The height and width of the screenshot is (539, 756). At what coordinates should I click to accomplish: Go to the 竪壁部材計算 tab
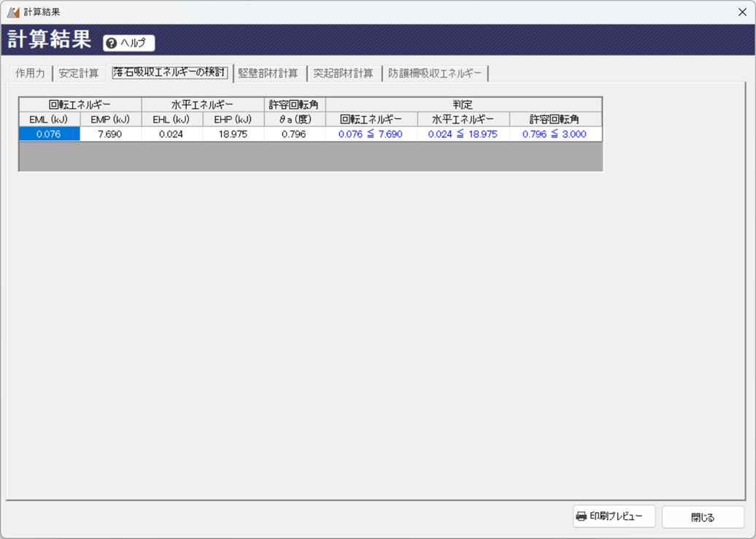coord(268,73)
